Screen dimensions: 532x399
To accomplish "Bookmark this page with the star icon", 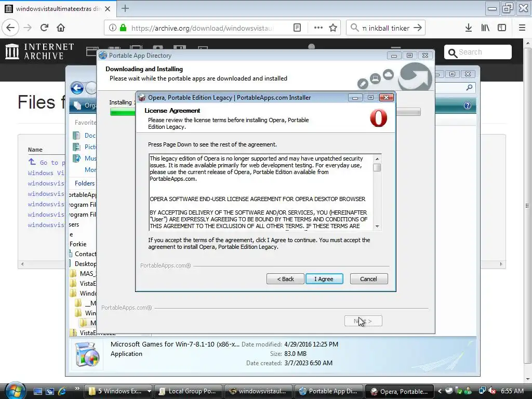I will tap(333, 28).
